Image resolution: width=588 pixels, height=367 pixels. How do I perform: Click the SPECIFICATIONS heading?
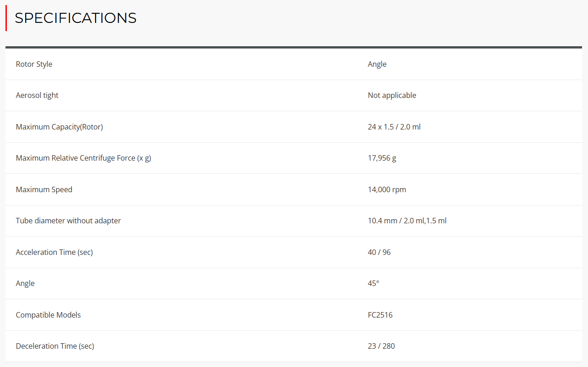[76, 18]
